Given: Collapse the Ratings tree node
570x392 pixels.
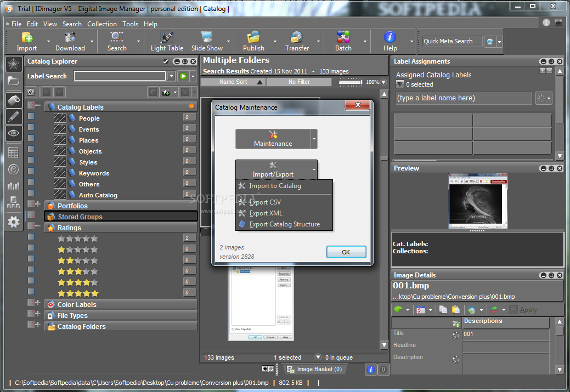Looking at the screenshot, I should [x=38, y=226].
